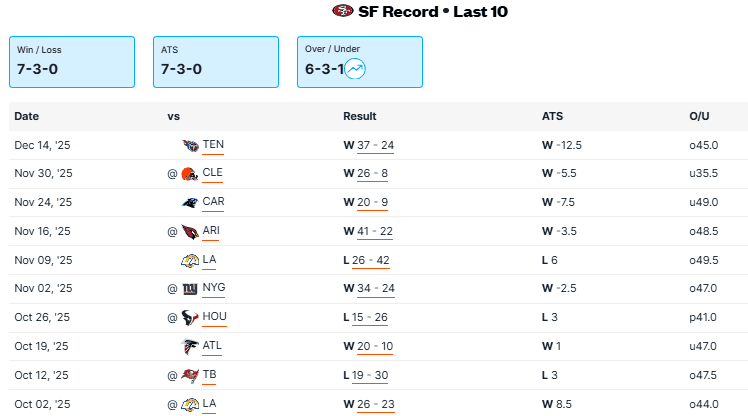
Task: Click the Atlanta Falcons team logo
Action: point(190,347)
